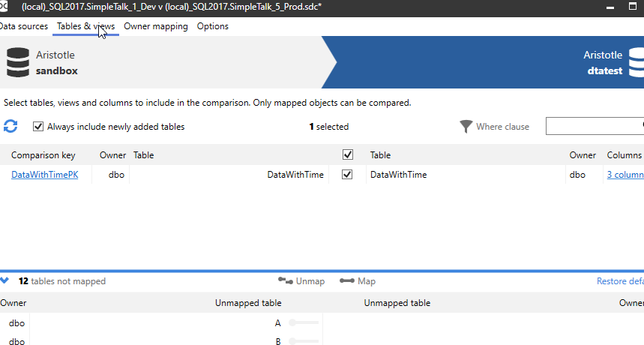Open the Options tab

tap(213, 26)
